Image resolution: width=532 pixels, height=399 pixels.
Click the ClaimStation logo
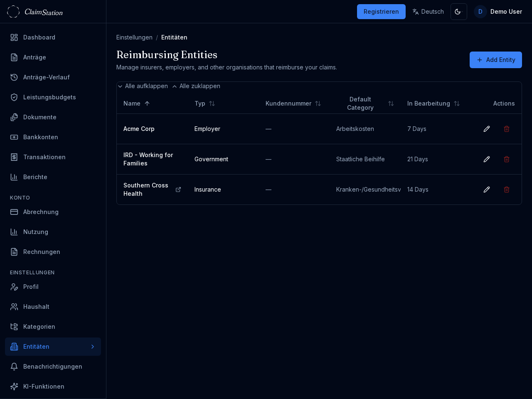point(35,12)
